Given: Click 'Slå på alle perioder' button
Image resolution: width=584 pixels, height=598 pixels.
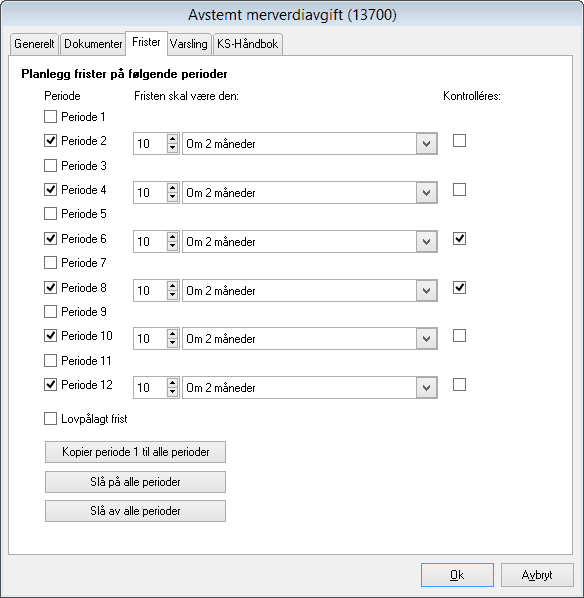Looking at the screenshot, I should tap(135, 482).
